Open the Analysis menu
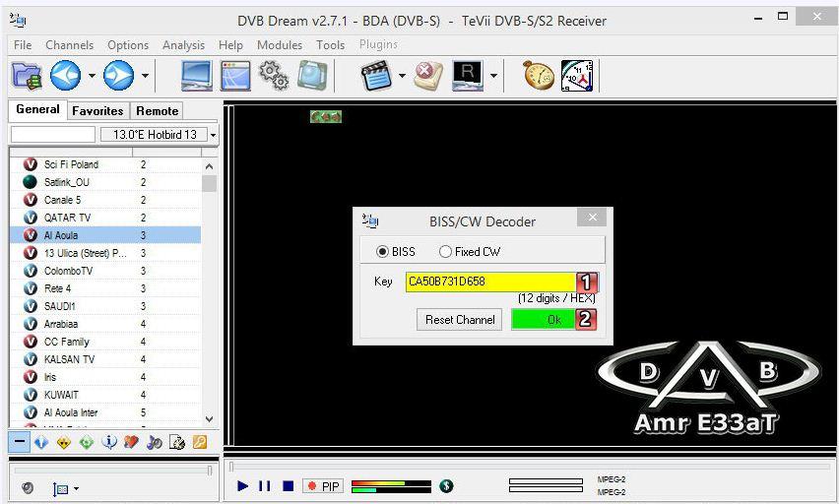The width and height of the screenshot is (839, 504). (183, 45)
